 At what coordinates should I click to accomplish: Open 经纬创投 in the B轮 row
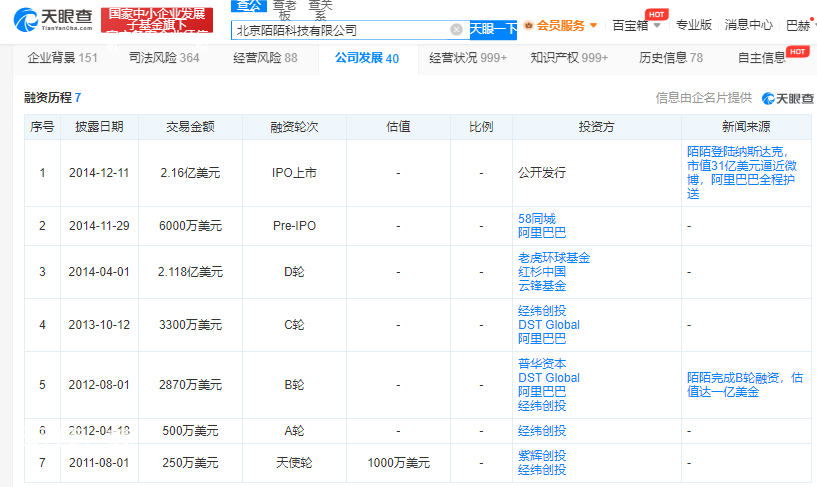542,406
